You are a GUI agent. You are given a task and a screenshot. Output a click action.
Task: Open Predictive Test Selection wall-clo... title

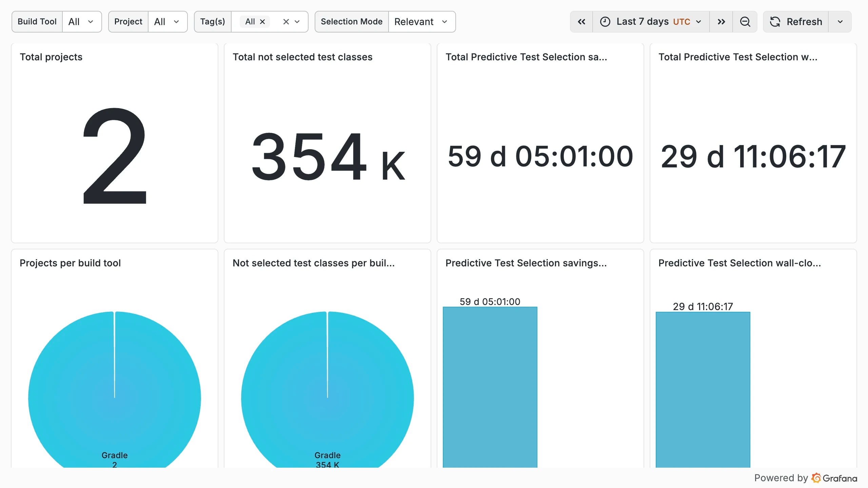pos(739,263)
